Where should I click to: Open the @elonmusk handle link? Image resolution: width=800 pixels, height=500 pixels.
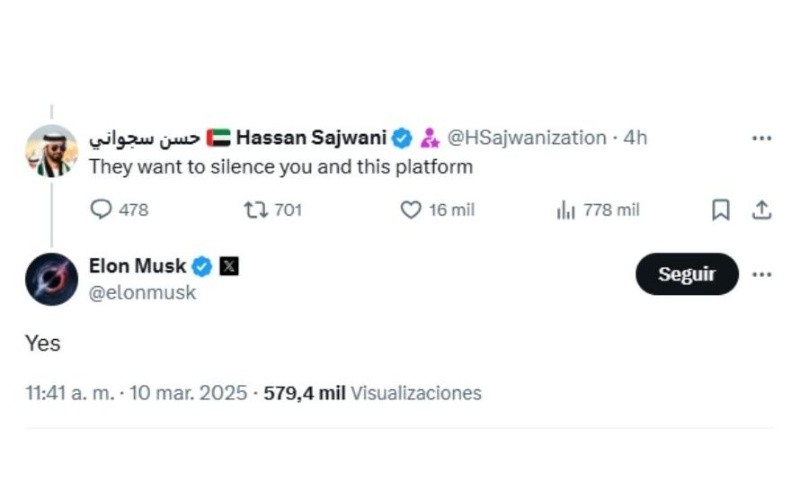143,293
